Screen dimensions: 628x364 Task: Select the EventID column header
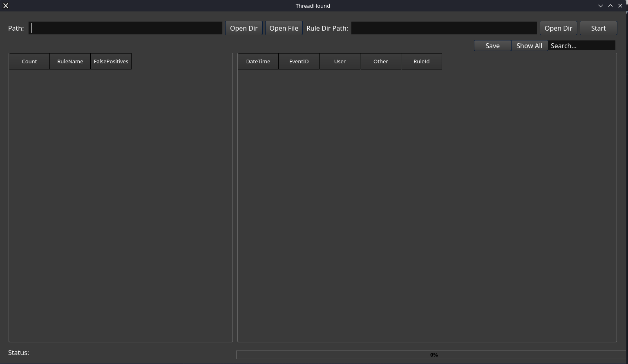pyautogui.click(x=299, y=61)
